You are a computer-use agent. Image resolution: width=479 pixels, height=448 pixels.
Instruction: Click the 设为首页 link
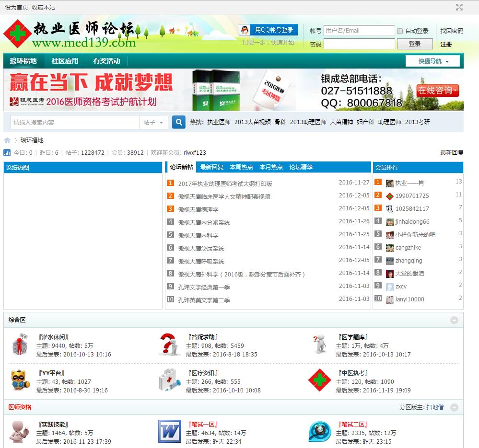pos(16,7)
